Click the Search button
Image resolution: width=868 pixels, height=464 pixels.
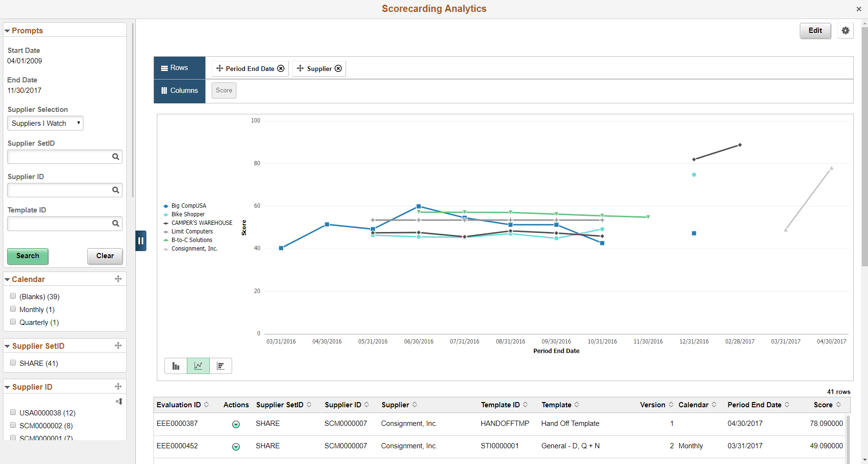pos(28,256)
